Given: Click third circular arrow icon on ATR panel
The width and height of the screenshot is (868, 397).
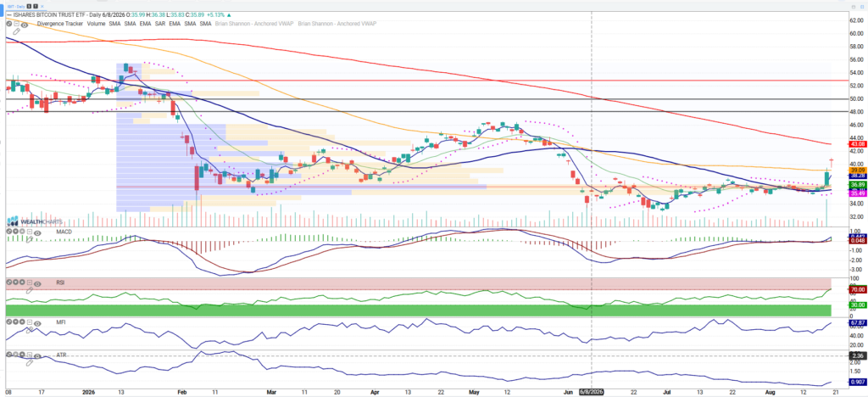Looking at the screenshot, I should pos(21,355).
